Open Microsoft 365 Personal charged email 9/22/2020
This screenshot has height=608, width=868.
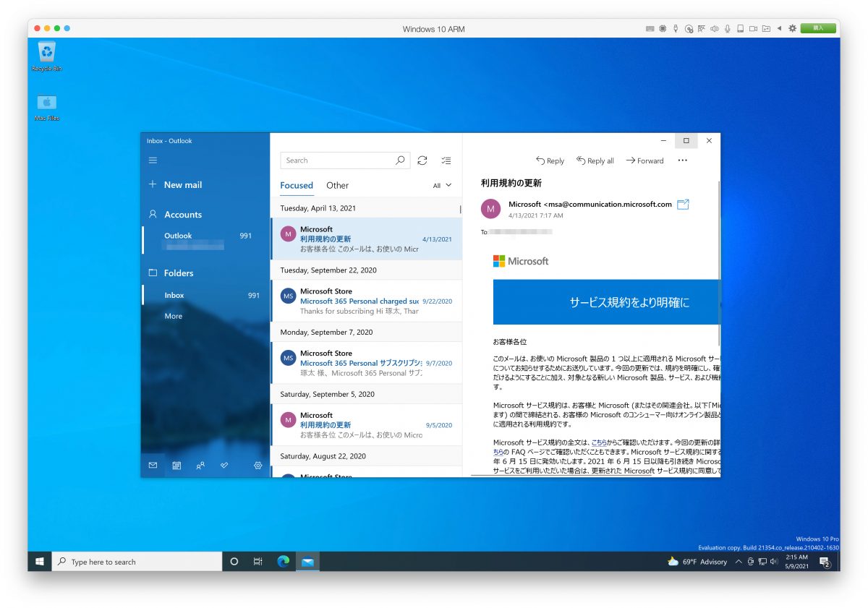pos(367,301)
